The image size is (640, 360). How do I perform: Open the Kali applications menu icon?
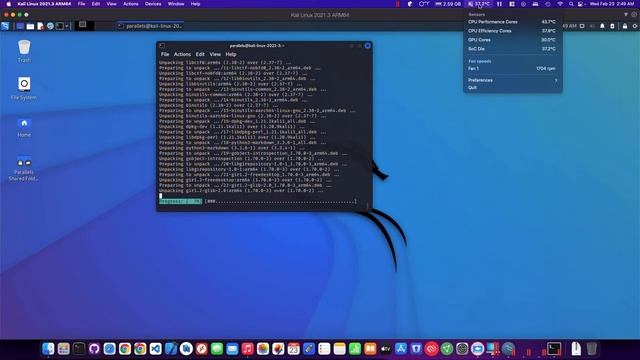pyautogui.click(x=5, y=26)
